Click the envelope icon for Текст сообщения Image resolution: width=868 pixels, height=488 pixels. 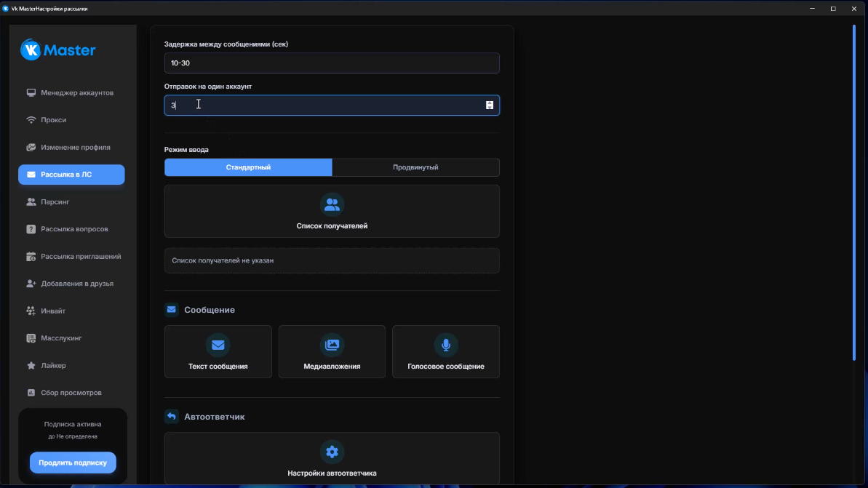pos(218,345)
